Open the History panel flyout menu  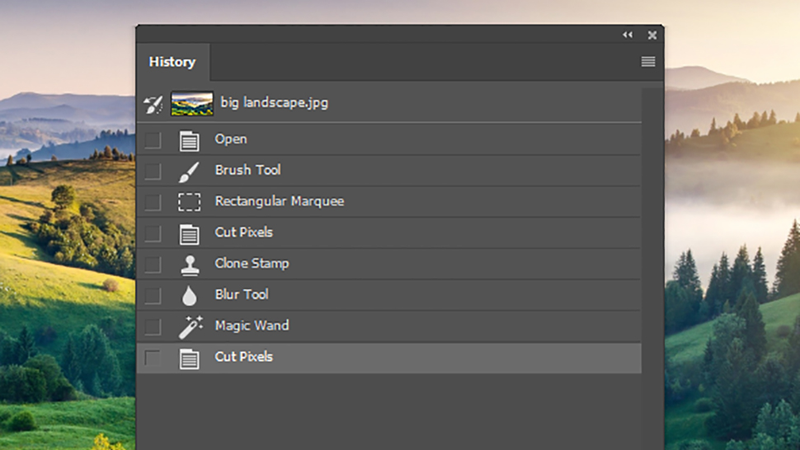click(x=648, y=62)
